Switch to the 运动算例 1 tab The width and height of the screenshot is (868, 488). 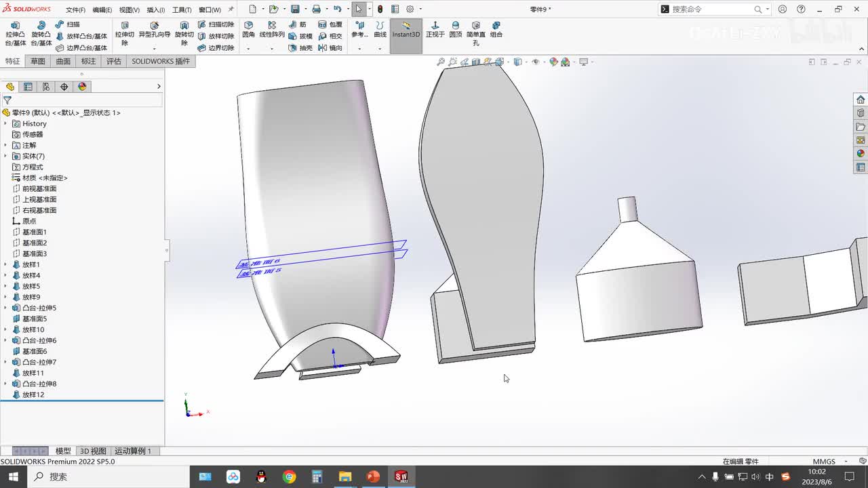133,451
